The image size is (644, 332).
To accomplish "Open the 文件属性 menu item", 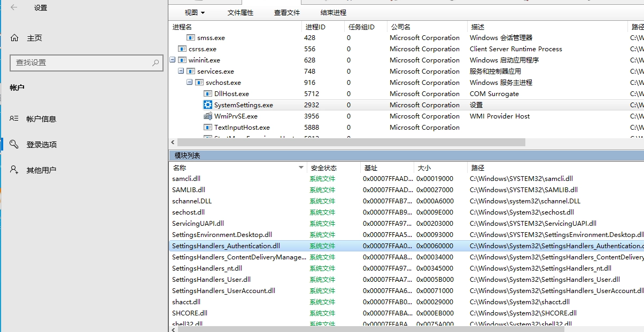I will pyautogui.click(x=240, y=13).
